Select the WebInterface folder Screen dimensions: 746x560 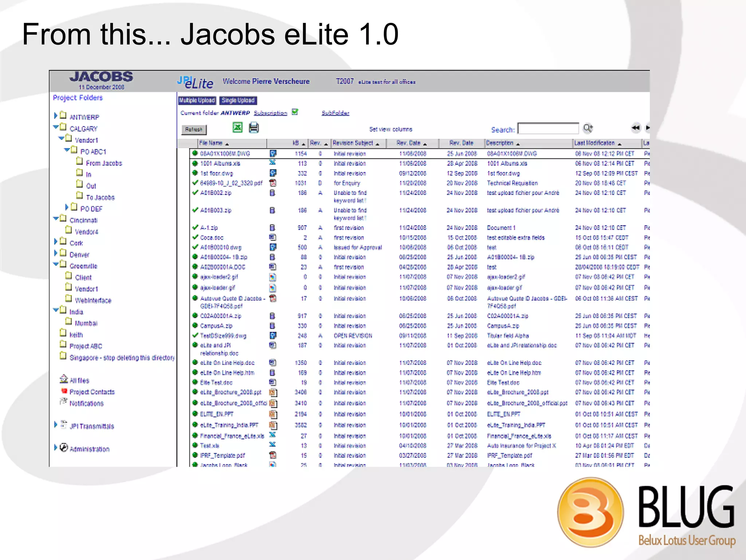(93, 301)
